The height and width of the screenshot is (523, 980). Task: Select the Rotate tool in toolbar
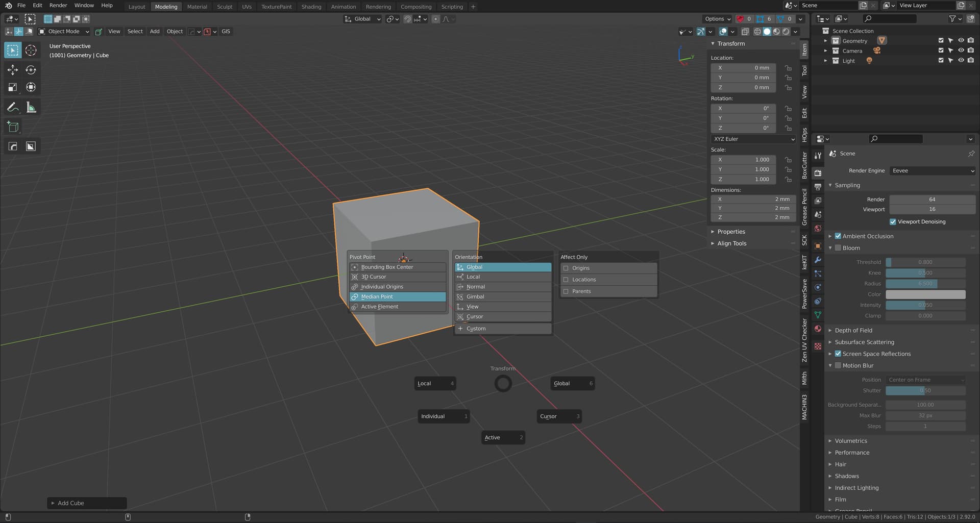point(31,70)
